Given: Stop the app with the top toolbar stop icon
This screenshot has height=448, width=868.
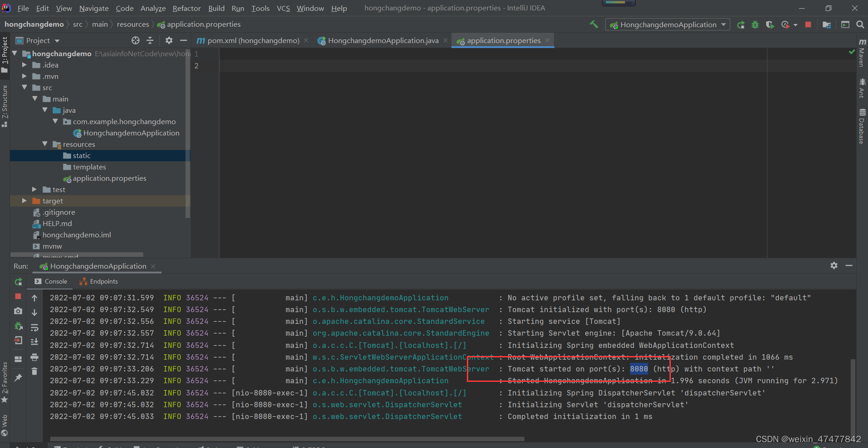Looking at the screenshot, I should coord(808,25).
